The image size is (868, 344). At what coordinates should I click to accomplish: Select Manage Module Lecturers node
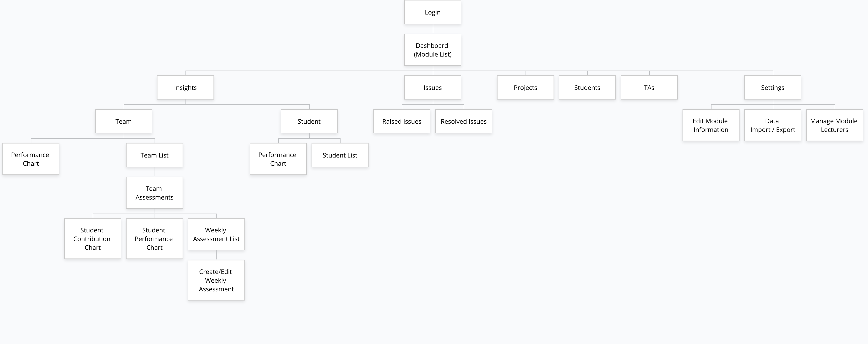click(x=835, y=125)
